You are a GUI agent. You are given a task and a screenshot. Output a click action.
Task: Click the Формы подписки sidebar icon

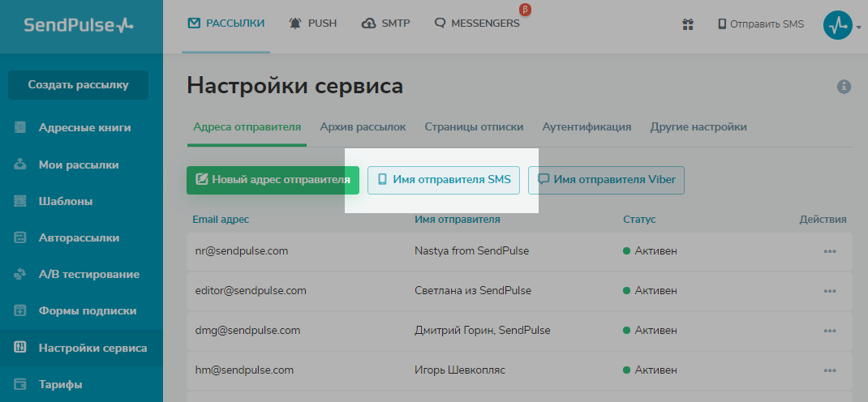[21, 310]
